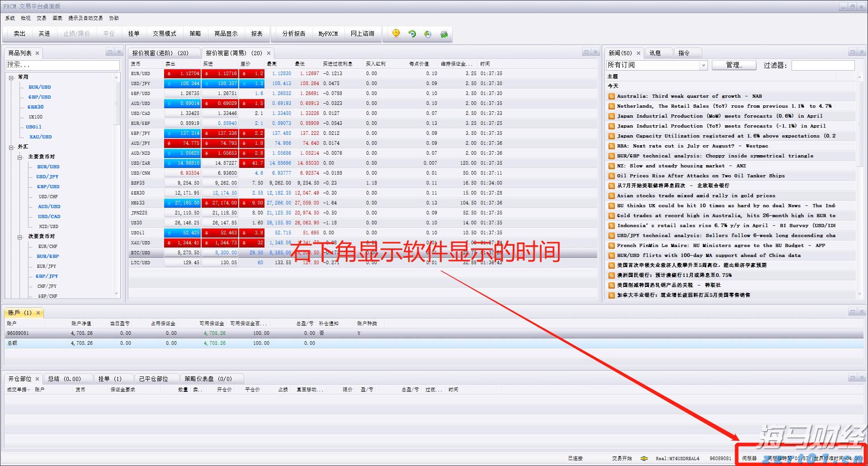Screen dimensions: 868x466
Task: Open the 所有订阅 subscription dropdown
Action: (703, 65)
